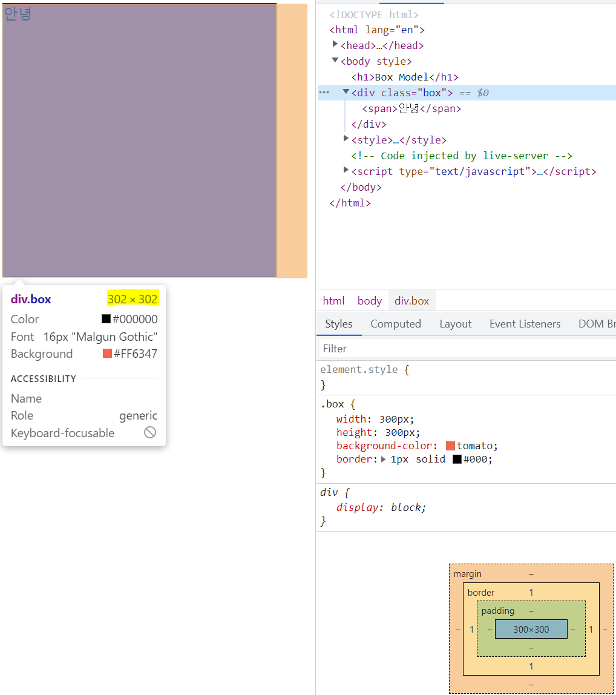Expand the style element node
Viewport: 616px width, 695px height.
(x=346, y=138)
